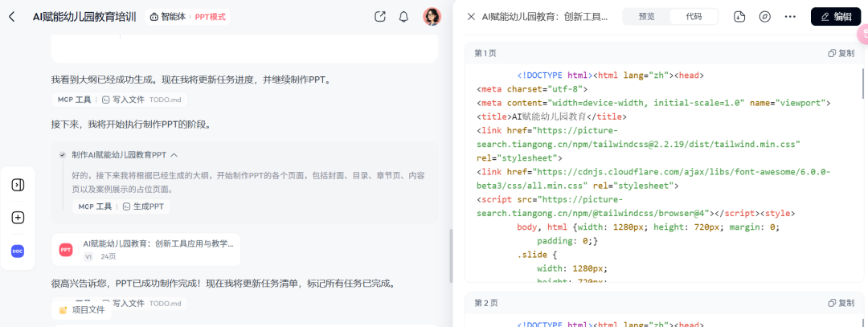Click the 第1页 code block scrollbar
Screen dimensions: 868x327
(864, 83)
